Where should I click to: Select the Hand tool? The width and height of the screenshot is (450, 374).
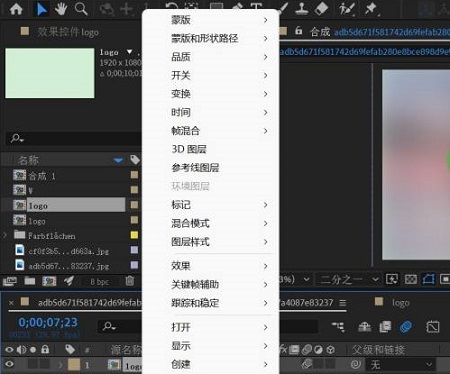61,9
